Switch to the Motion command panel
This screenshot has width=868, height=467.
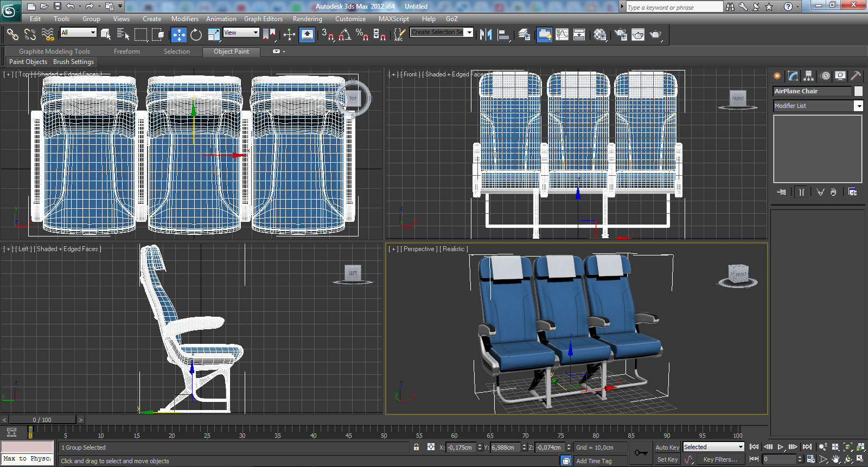point(825,76)
